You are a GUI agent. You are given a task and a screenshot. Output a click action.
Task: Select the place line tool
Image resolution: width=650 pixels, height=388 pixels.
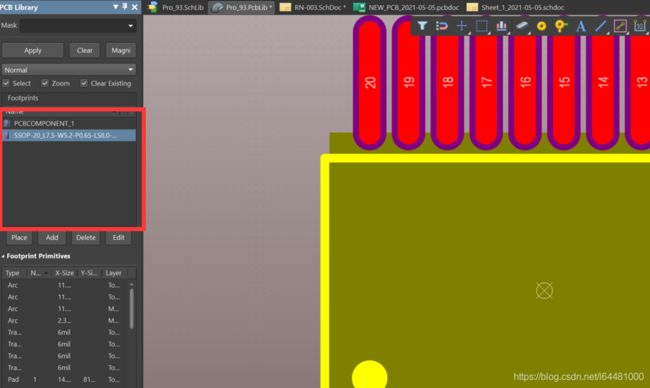coord(600,26)
